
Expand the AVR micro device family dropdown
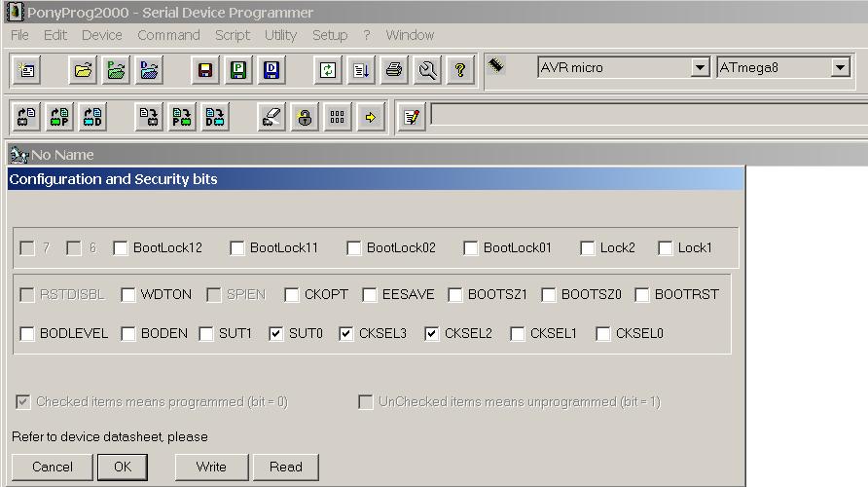click(x=700, y=68)
